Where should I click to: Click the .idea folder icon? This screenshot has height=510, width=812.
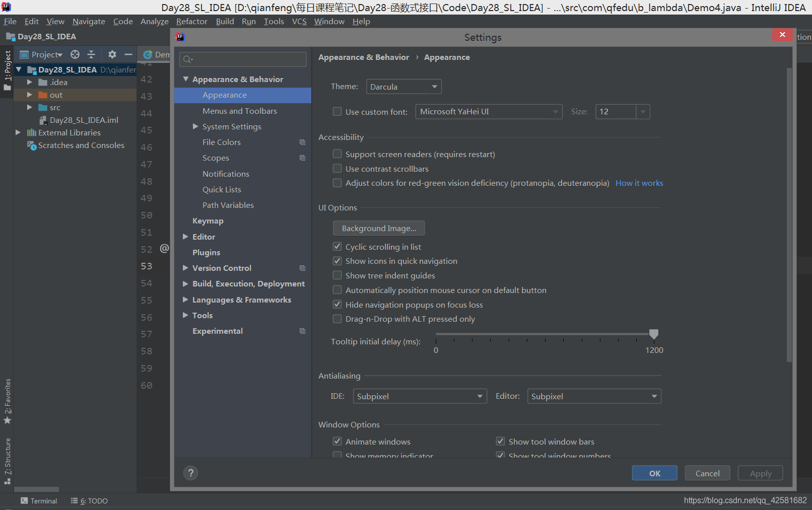[43, 83]
